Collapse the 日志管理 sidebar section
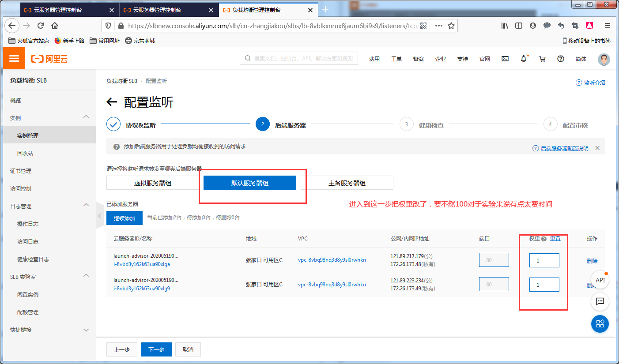Viewport: 619px width, 364px height. tap(87, 205)
